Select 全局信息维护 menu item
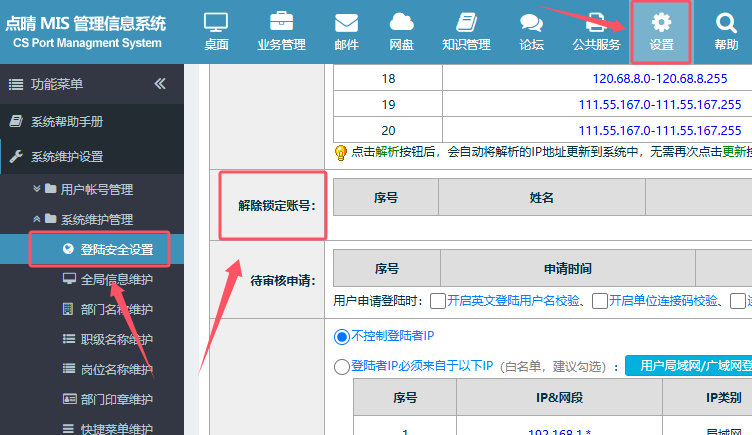Image resolution: width=752 pixels, height=435 pixels. coord(116,279)
